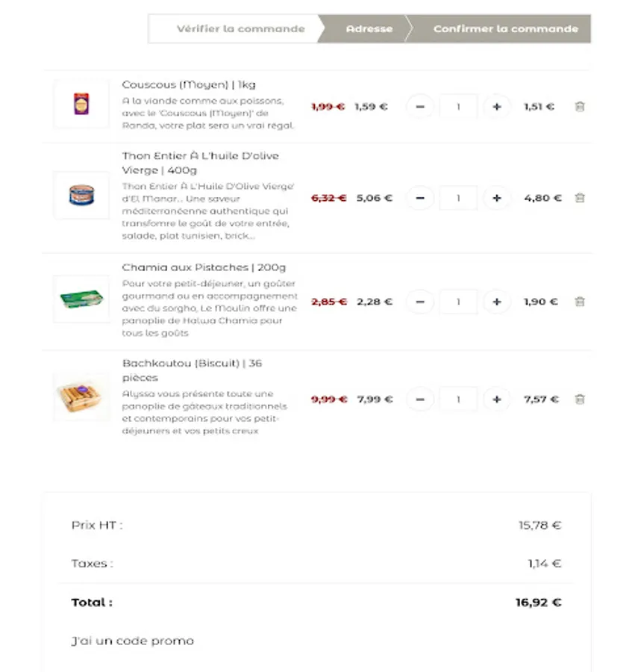Remove Bachkoutou biscuits using trash icon
Viewport: 635px width, 672px height.
[580, 399]
